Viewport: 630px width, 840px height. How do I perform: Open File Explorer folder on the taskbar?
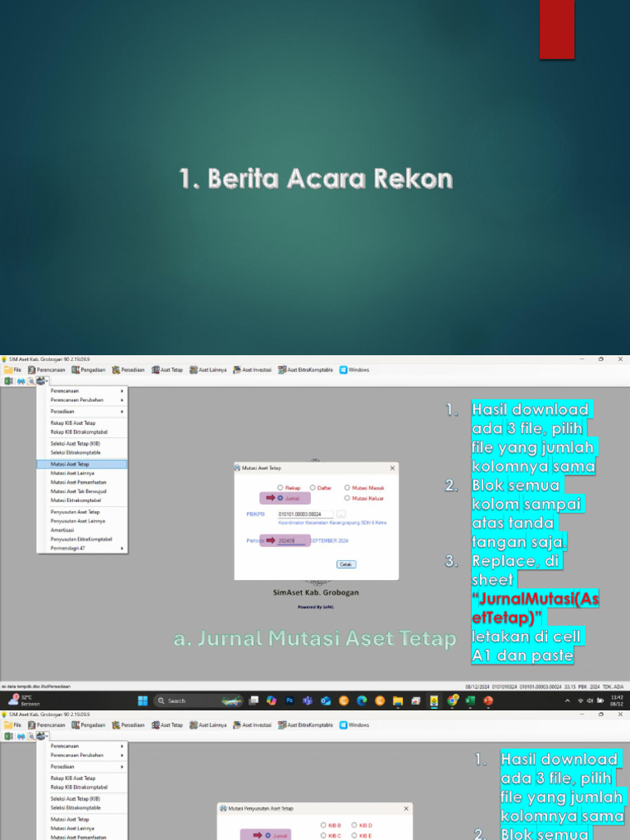tap(398, 701)
